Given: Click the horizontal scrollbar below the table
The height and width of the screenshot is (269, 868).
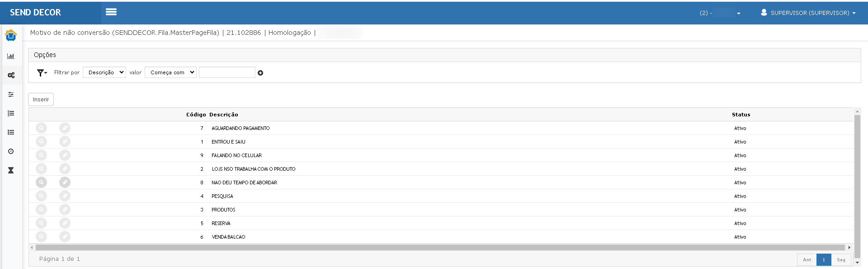Looking at the screenshot, I should [440, 248].
